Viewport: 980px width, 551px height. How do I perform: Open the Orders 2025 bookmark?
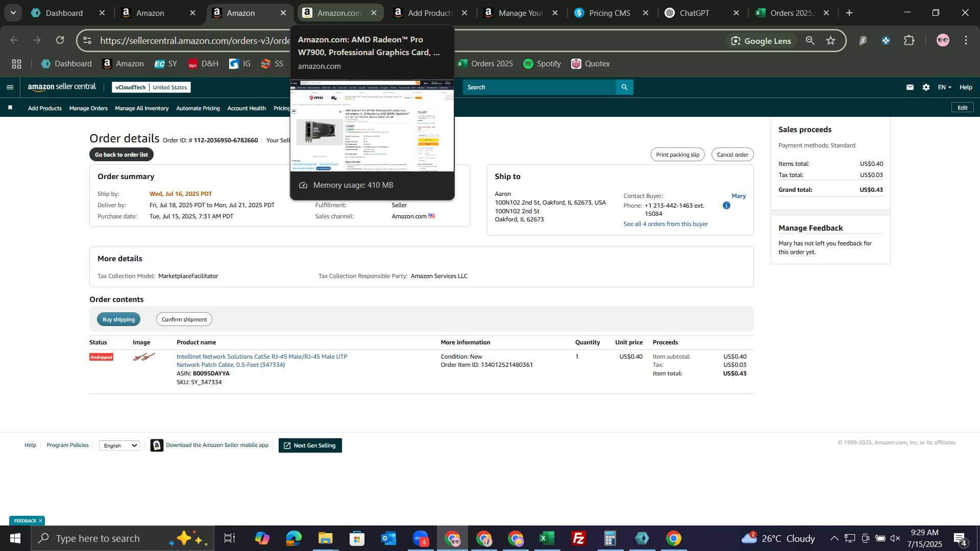[485, 64]
